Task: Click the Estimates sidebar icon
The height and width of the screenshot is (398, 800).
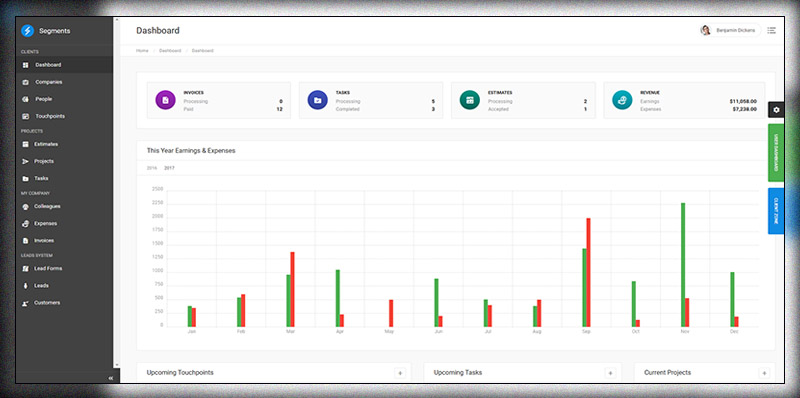Action: pos(26,144)
